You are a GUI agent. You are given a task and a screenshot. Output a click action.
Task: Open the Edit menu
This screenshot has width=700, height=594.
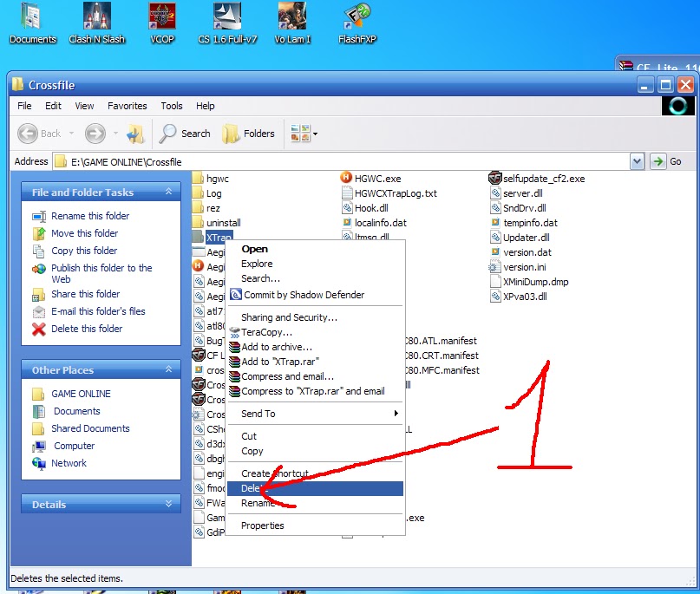(x=53, y=106)
